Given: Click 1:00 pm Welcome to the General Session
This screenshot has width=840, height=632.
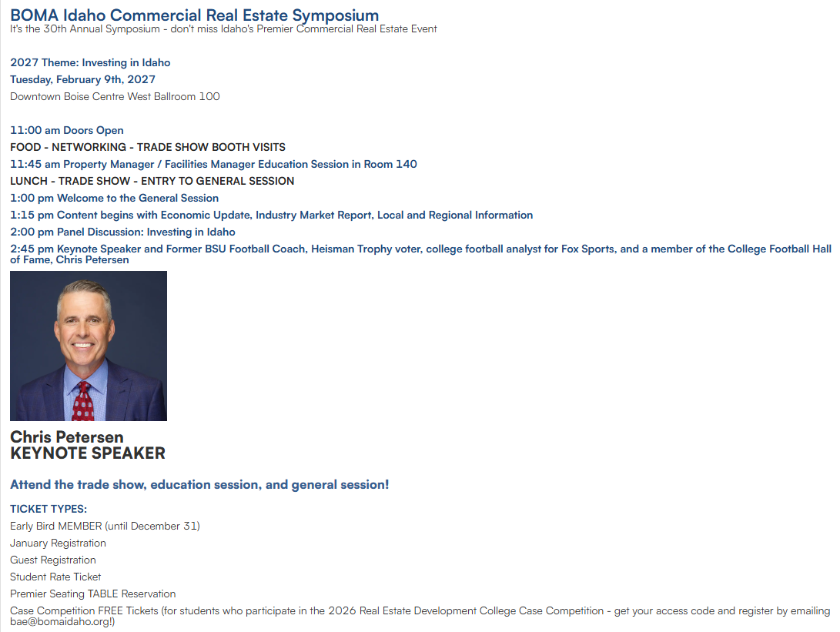Looking at the screenshot, I should [x=114, y=198].
